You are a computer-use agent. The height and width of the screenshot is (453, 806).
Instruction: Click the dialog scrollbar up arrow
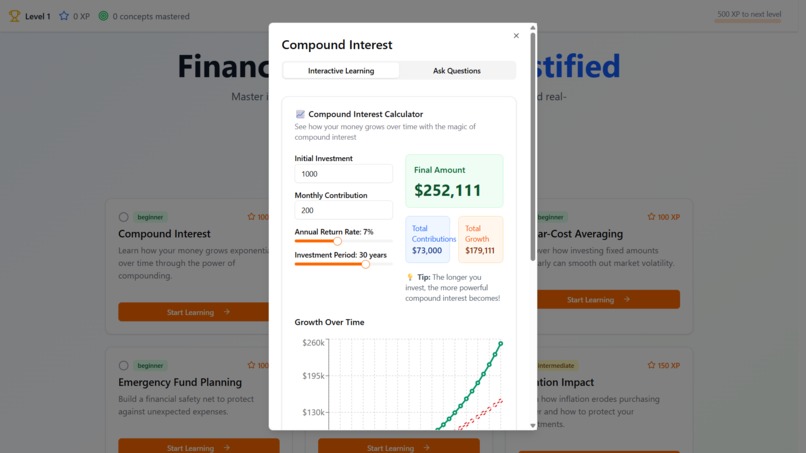533,28
